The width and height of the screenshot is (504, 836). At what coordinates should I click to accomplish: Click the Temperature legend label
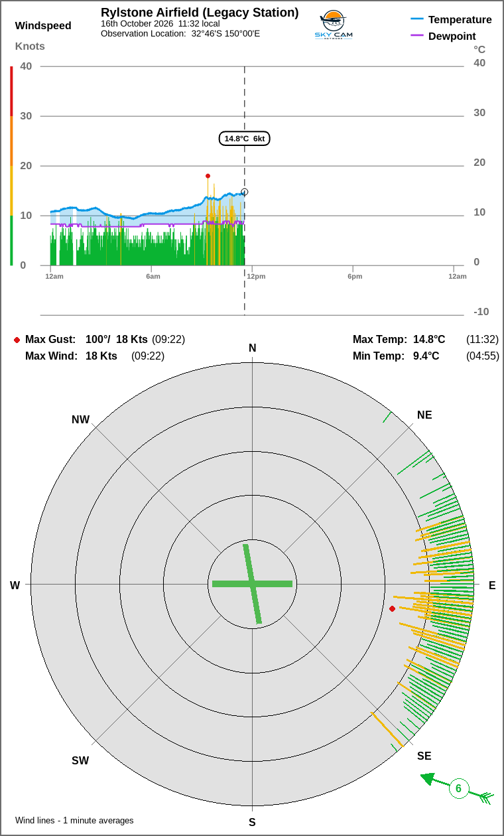click(x=460, y=19)
